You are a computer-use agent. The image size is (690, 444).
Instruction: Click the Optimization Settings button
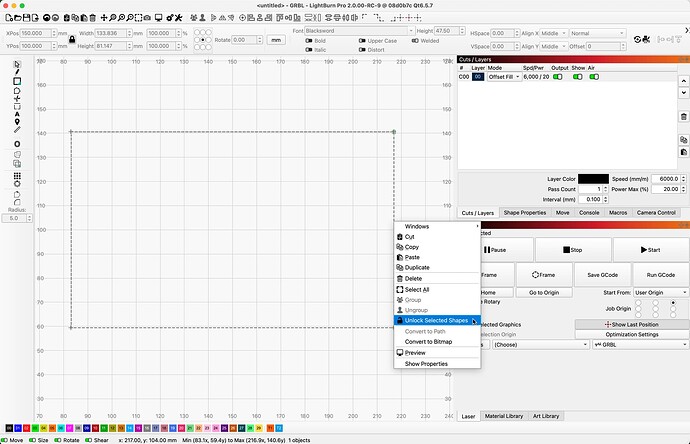click(x=632, y=334)
